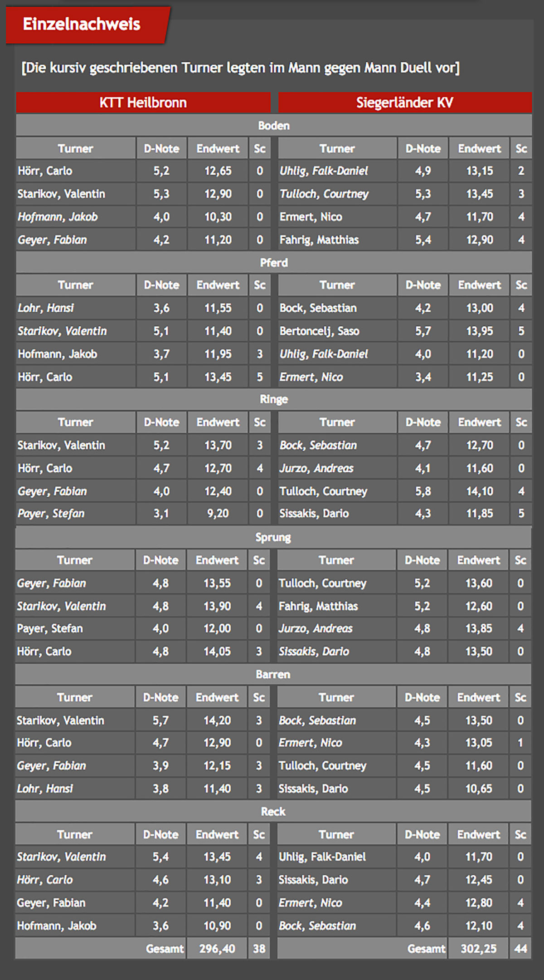Click the Barren section header row
Screen dimensions: 544x980
click(x=273, y=674)
